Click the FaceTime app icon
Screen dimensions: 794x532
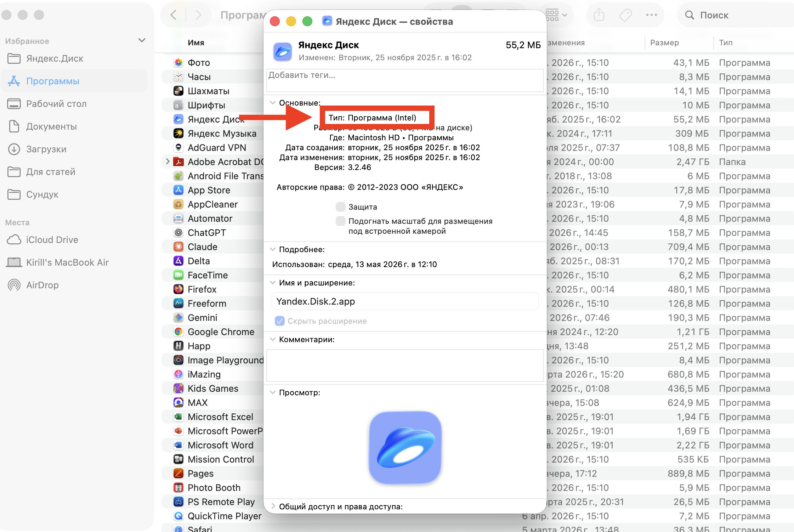[178, 275]
